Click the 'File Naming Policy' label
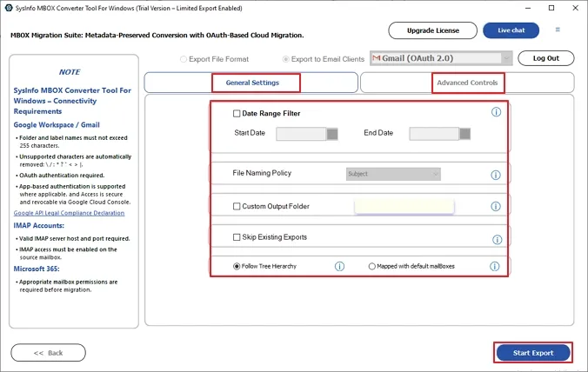 click(262, 173)
